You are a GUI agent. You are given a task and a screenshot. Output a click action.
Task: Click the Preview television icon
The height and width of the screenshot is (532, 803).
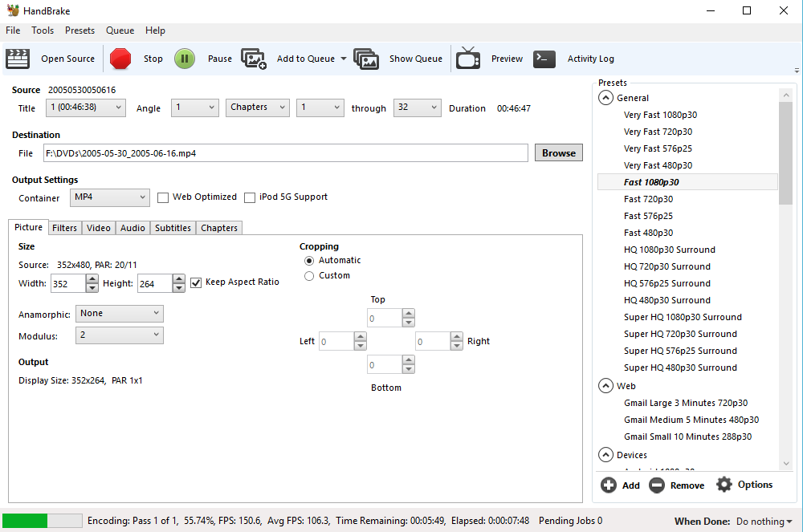468,58
